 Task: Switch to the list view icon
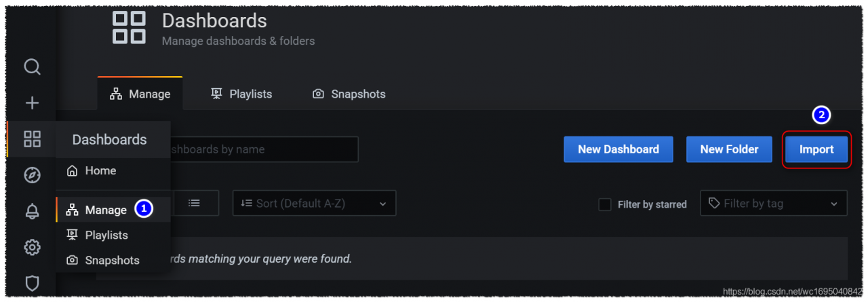pyautogui.click(x=194, y=203)
